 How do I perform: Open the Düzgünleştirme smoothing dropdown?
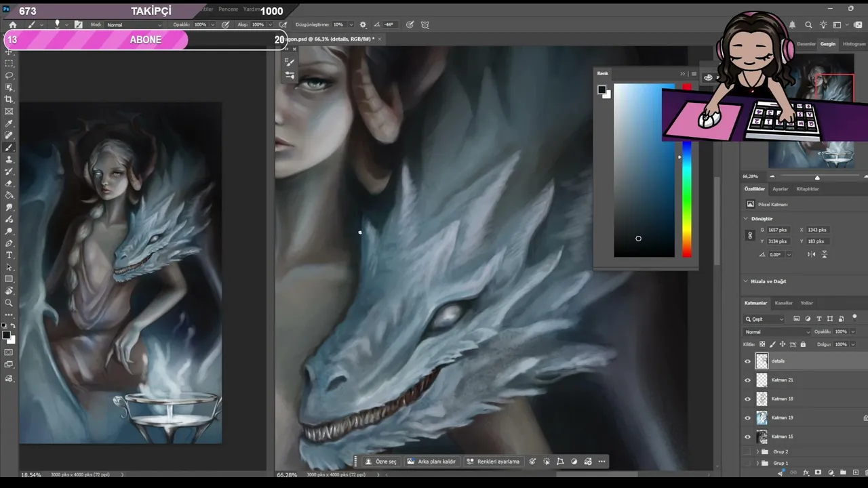tap(350, 25)
